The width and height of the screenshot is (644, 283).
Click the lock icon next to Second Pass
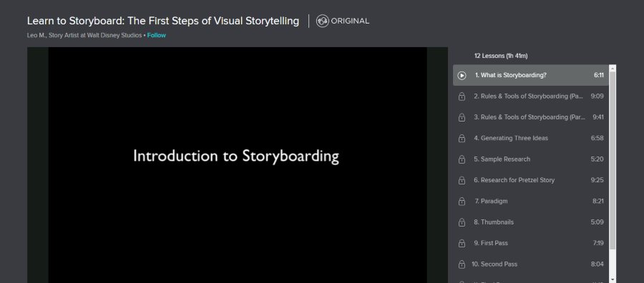(x=462, y=264)
